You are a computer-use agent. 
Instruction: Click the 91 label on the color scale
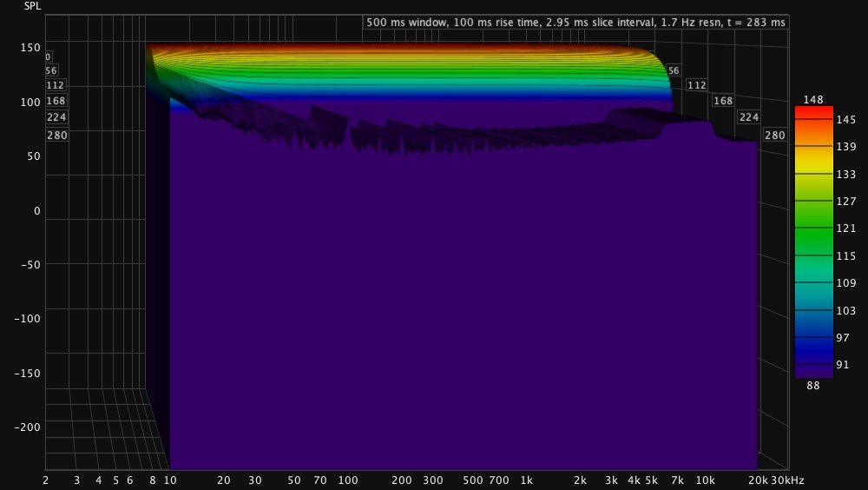843,365
